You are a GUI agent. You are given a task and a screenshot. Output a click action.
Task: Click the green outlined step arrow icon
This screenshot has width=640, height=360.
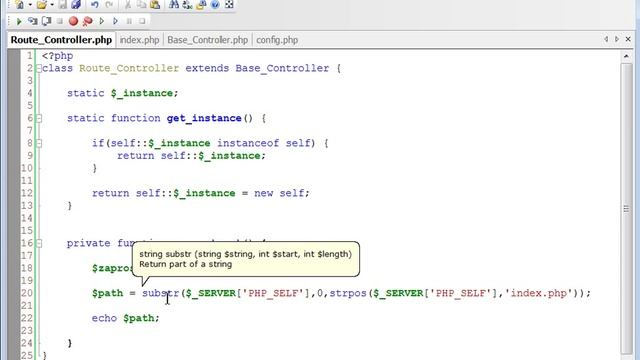pos(102,21)
